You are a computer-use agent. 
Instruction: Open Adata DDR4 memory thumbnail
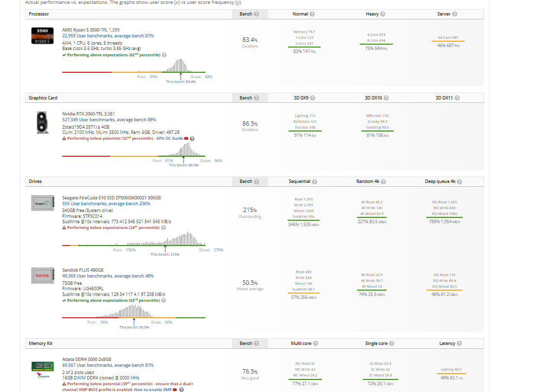click(43, 370)
